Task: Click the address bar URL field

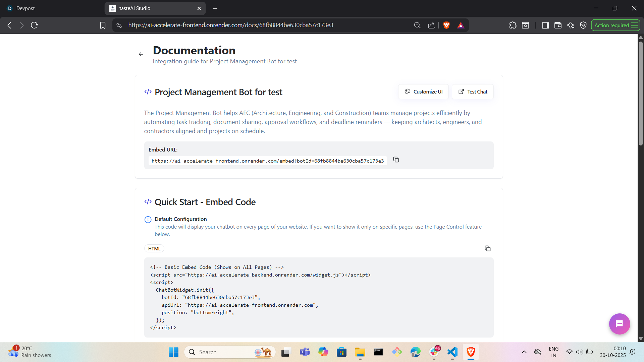Action: [x=231, y=25]
